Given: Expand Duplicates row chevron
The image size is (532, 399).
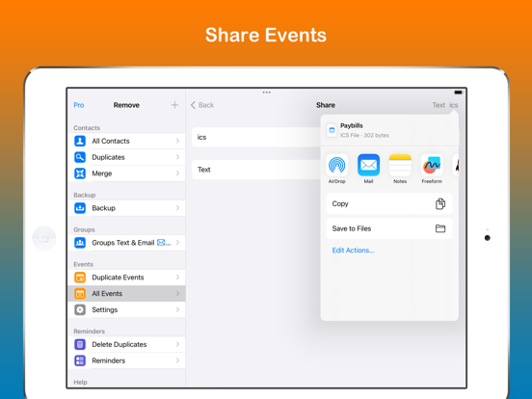Looking at the screenshot, I should (x=177, y=157).
